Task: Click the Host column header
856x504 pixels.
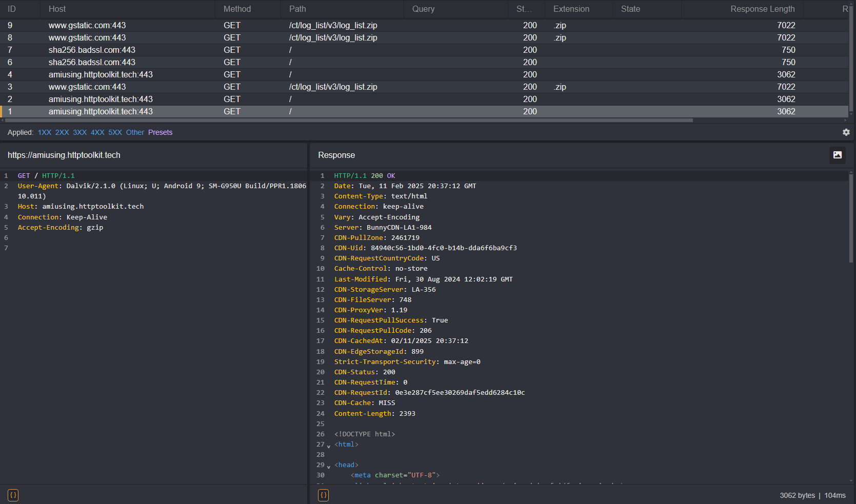Action: [57, 9]
